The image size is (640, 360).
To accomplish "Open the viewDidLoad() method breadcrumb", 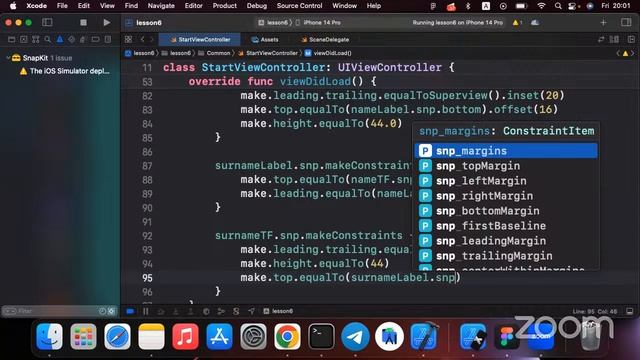I will [328, 53].
